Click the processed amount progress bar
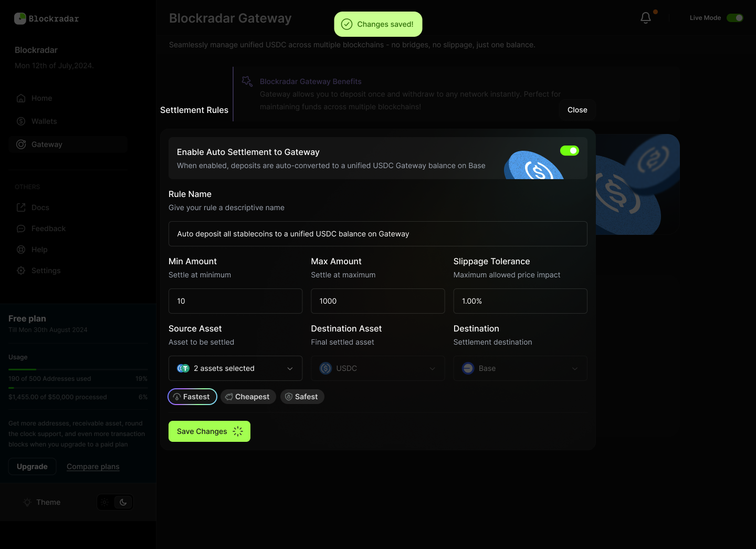Viewport: 756px width, 549px height. (x=78, y=388)
